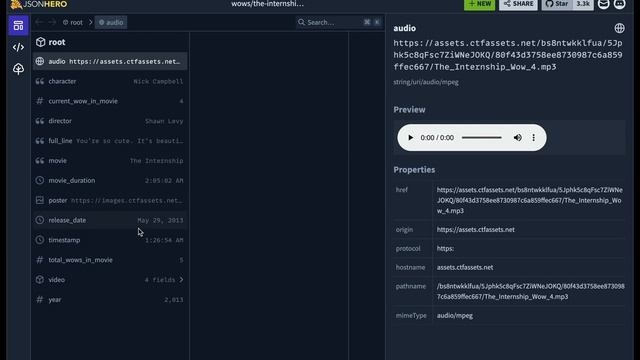Select the character row
The height and width of the screenshot is (360, 640).
(x=110, y=81)
